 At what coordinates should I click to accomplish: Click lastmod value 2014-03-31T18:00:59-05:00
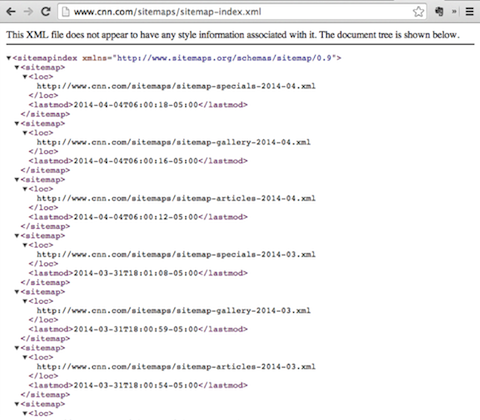point(136,329)
